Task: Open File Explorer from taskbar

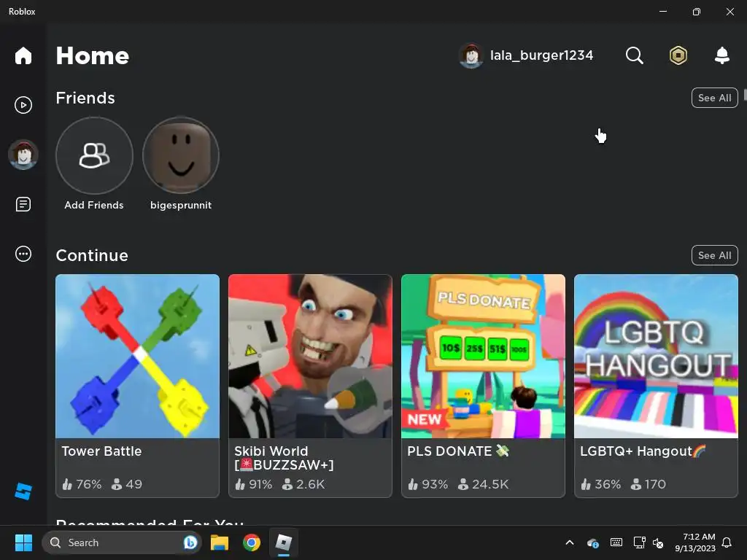Action: click(x=220, y=542)
